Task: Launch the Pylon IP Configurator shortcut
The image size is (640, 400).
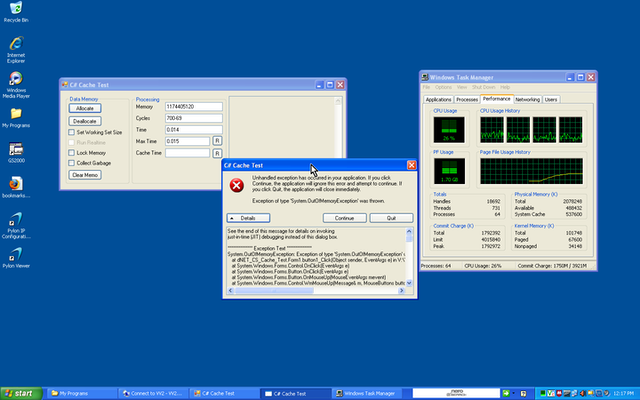Action: 16,225
